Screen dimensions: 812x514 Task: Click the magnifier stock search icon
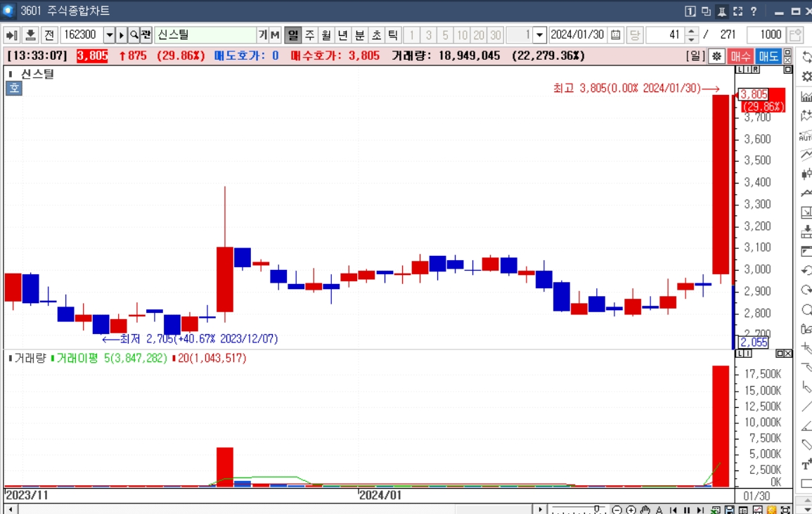click(x=134, y=34)
